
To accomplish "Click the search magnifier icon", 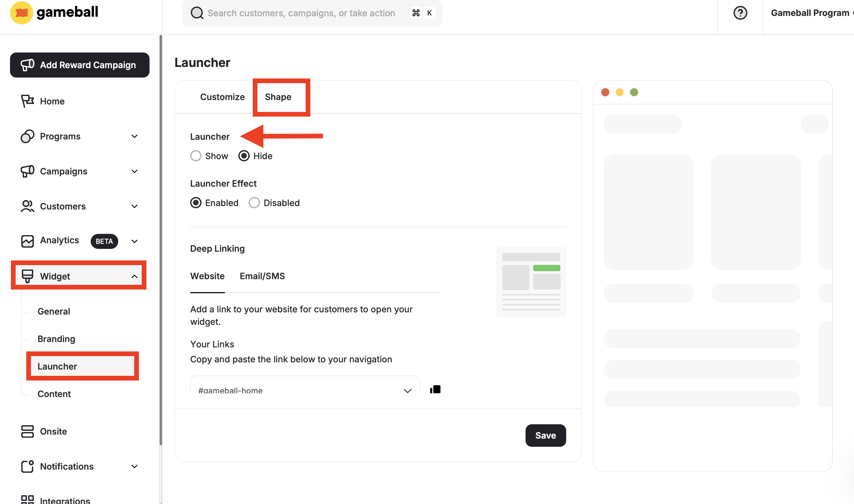I will 197,13.
